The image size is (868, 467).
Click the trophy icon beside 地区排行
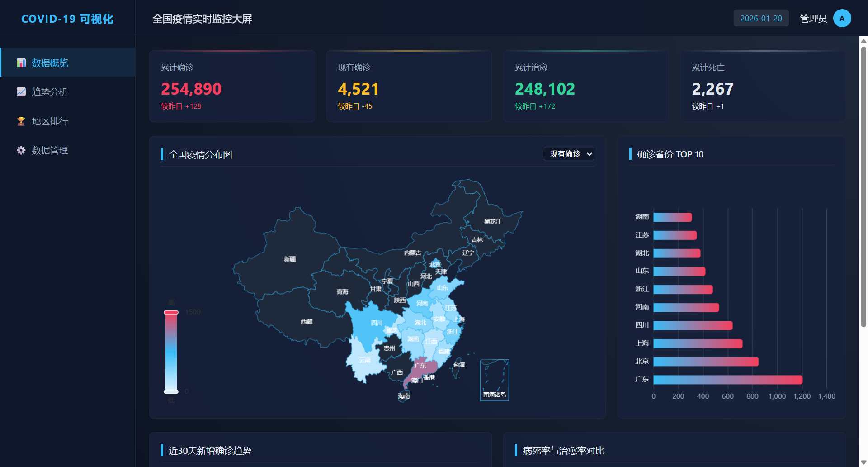21,121
